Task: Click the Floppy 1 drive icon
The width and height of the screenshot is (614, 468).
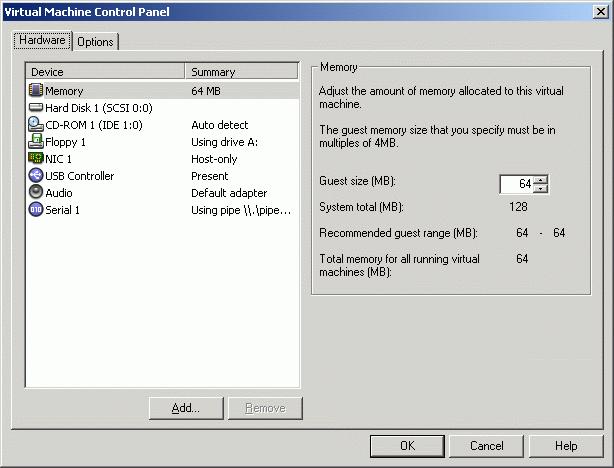Action: 36,141
